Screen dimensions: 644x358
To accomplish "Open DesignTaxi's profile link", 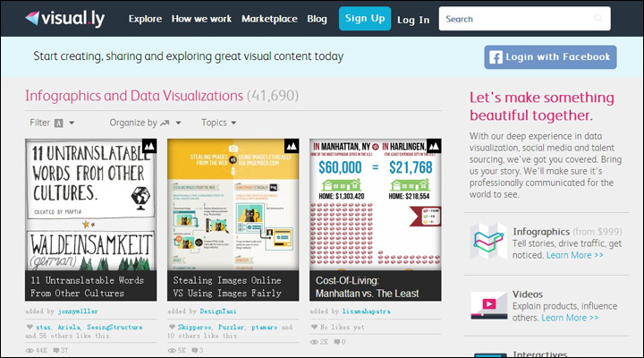I will coord(218,311).
